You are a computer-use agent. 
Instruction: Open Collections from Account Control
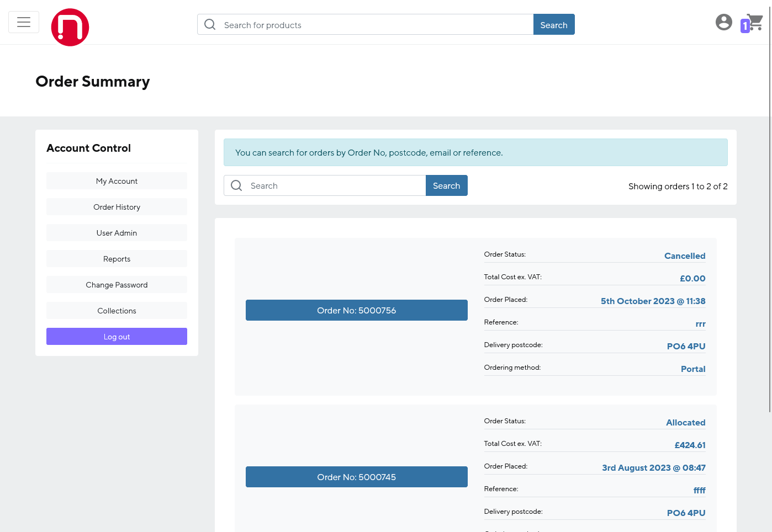pyautogui.click(x=117, y=311)
